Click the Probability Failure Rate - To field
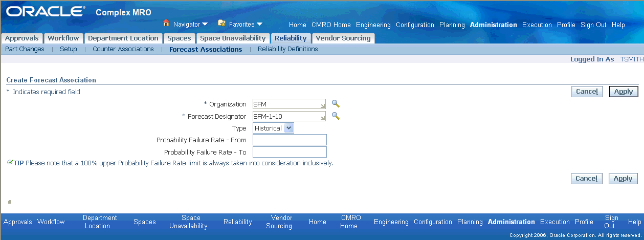644x240 pixels. pos(290,152)
